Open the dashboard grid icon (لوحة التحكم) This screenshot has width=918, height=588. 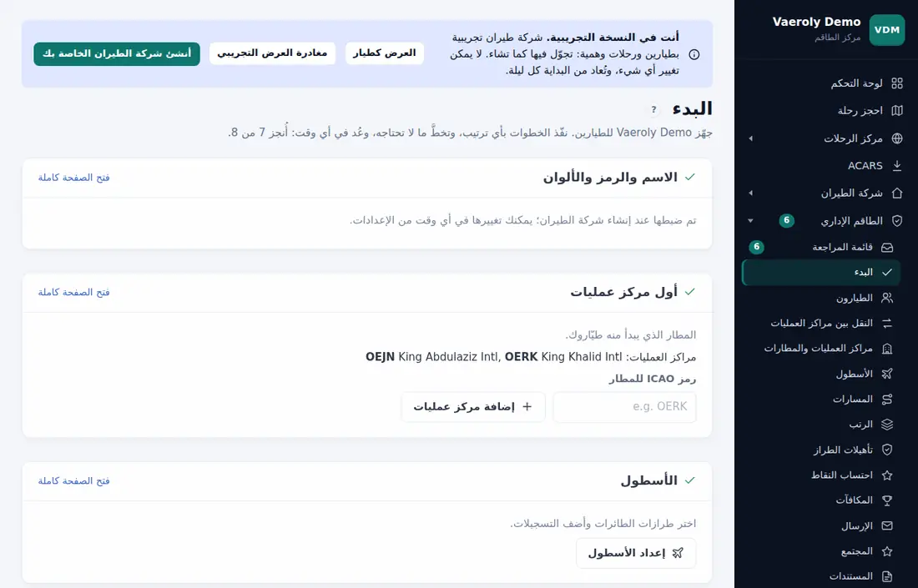tap(897, 83)
